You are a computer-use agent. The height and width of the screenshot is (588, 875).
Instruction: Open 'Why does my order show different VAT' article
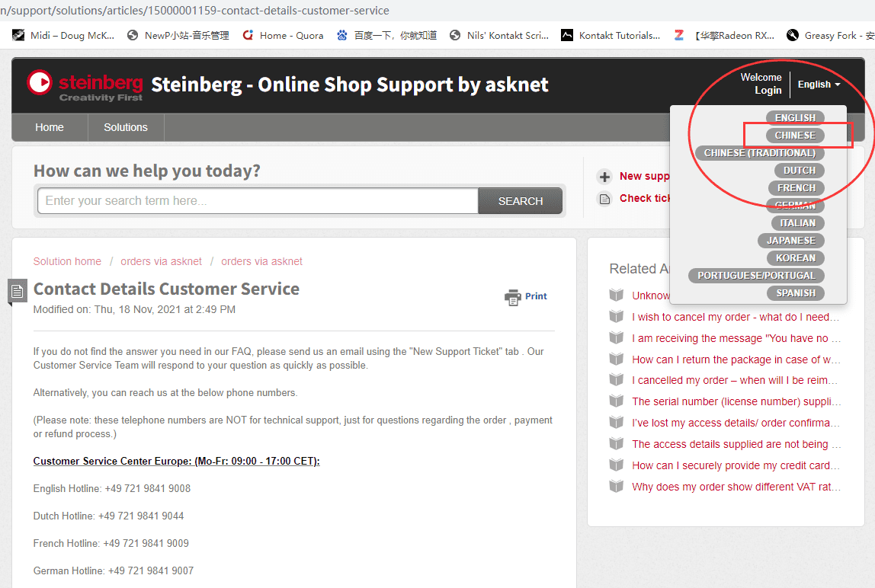coord(736,487)
